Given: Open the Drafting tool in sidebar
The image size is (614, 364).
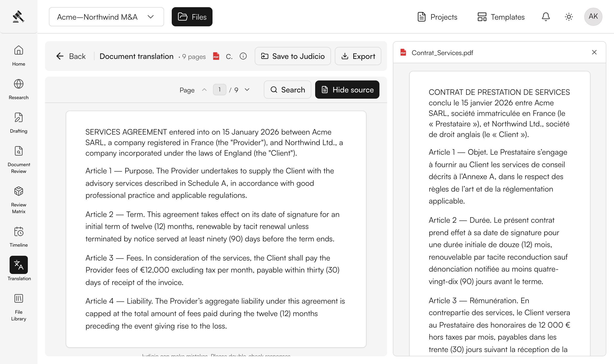Looking at the screenshot, I should click(x=19, y=118).
